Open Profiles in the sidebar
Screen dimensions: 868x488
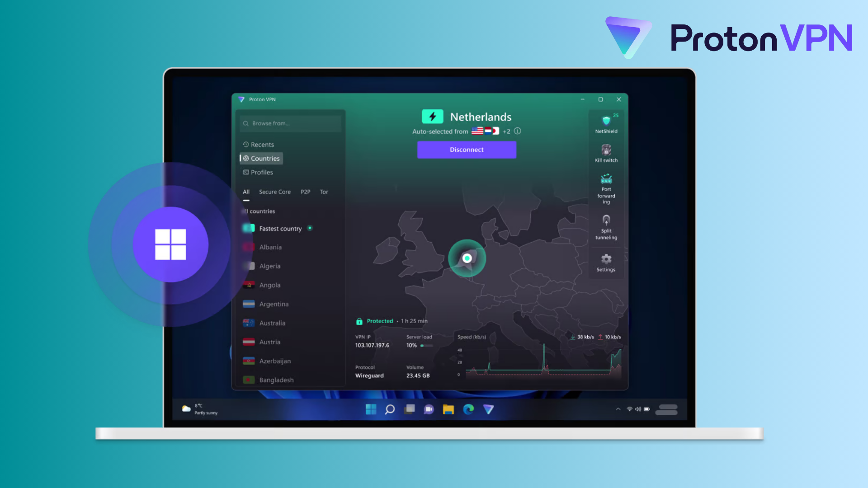(258, 173)
